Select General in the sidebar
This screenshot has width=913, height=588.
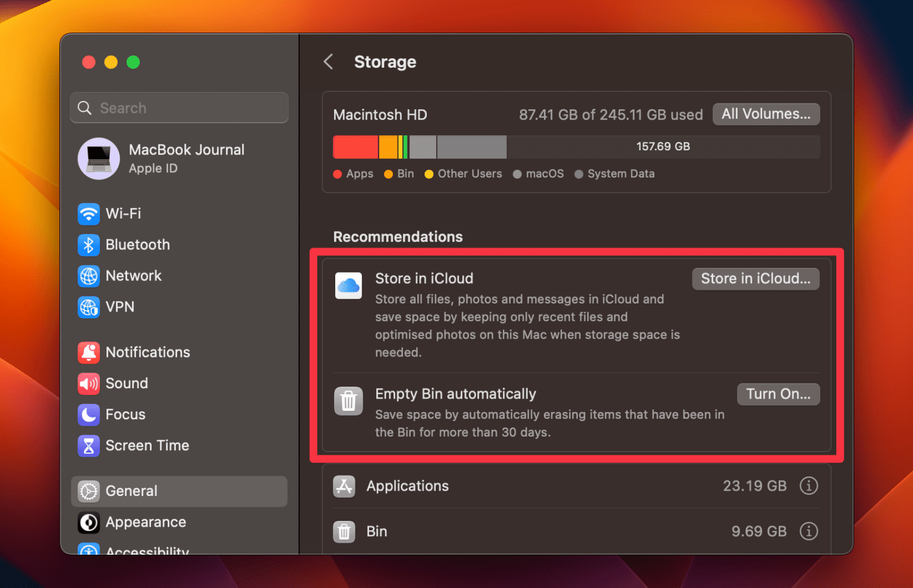point(131,491)
